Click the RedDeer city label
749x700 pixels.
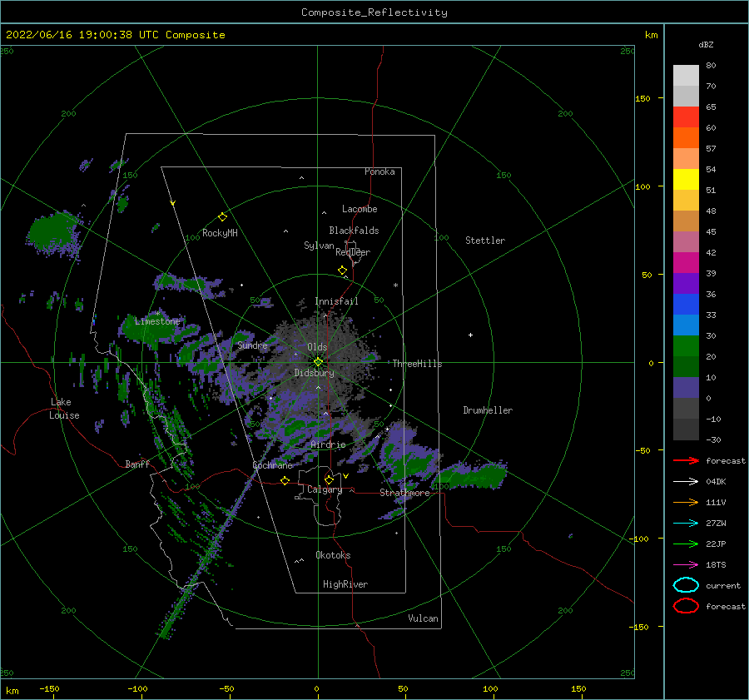pyautogui.click(x=353, y=252)
